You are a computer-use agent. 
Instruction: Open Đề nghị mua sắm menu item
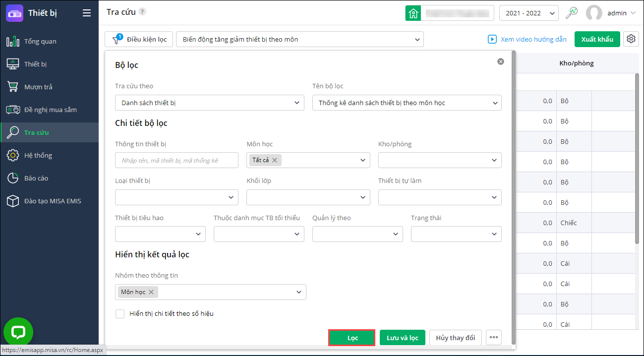click(x=50, y=110)
